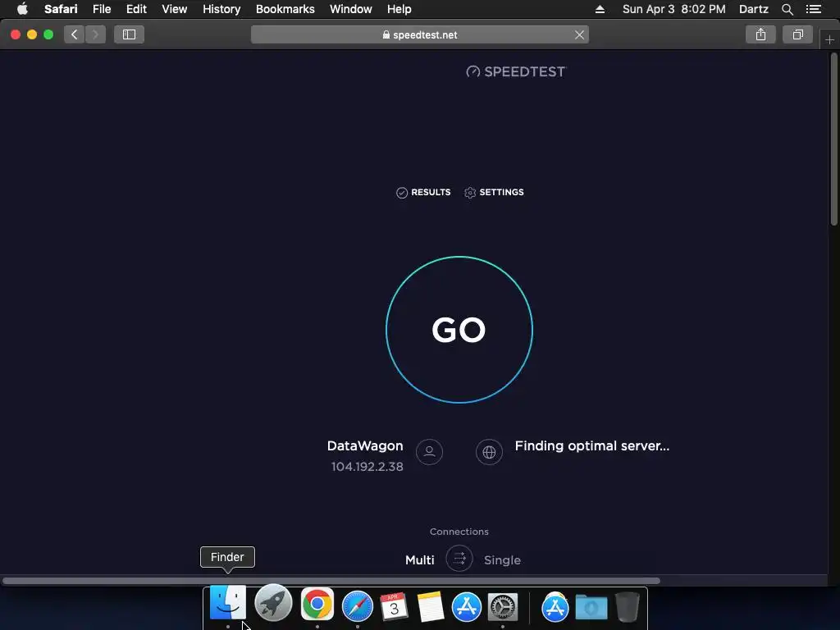Open the Dartz user menu
The height and width of the screenshot is (630, 840).
[753, 9]
